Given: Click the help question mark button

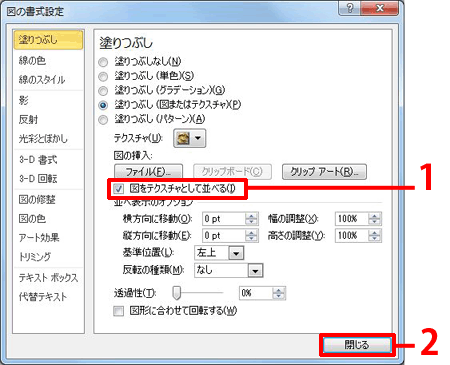Looking at the screenshot, I should tap(350, 8).
